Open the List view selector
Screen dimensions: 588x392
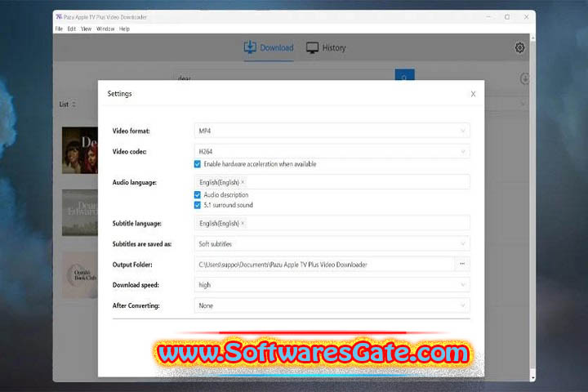coord(68,105)
